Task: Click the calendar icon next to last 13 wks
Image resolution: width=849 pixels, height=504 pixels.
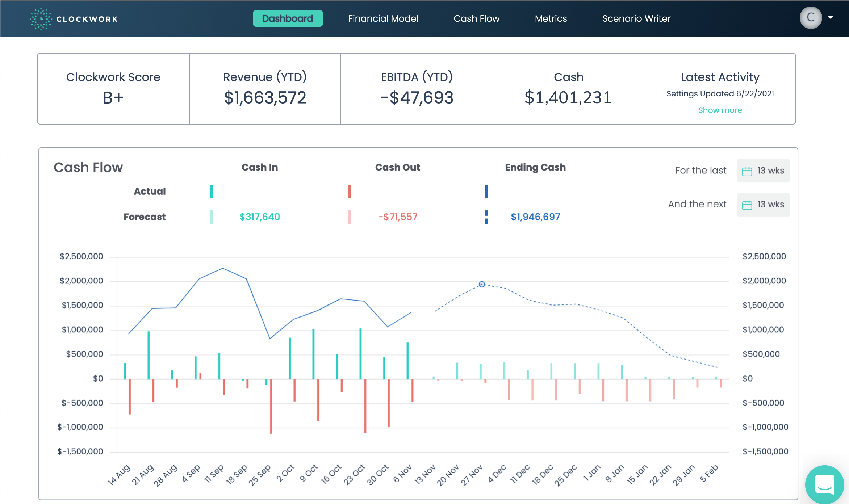Action: tap(747, 171)
